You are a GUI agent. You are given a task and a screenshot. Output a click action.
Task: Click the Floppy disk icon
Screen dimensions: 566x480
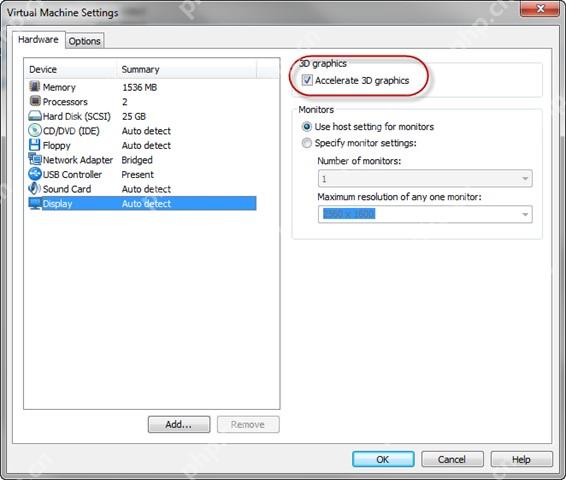[35, 145]
